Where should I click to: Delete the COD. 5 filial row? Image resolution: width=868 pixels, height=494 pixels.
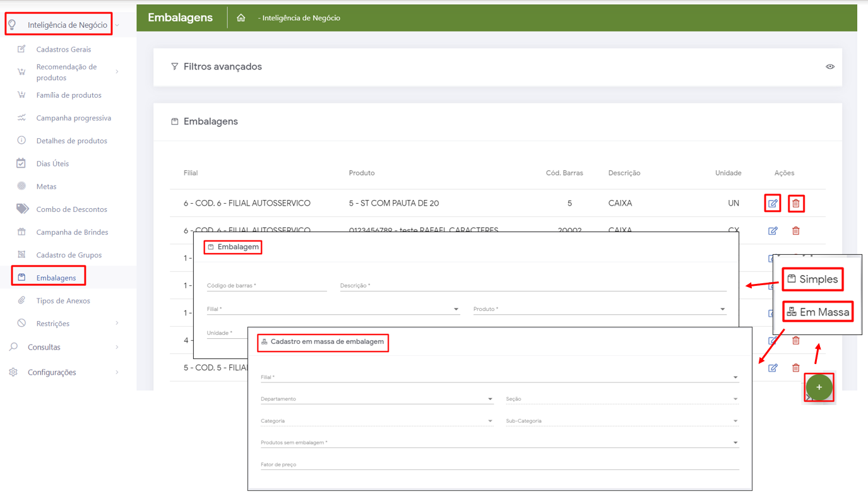pos(796,368)
